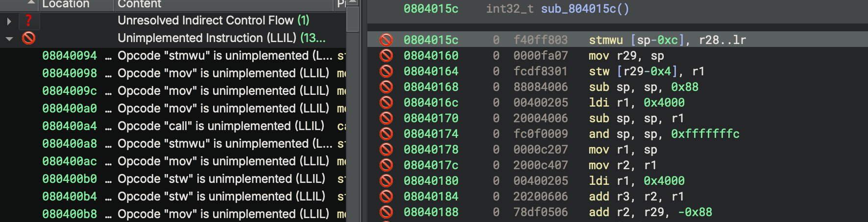Select the 'stw' unimplemented row at 080400b0
Viewport: 868px width, 222px height.
(173, 179)
